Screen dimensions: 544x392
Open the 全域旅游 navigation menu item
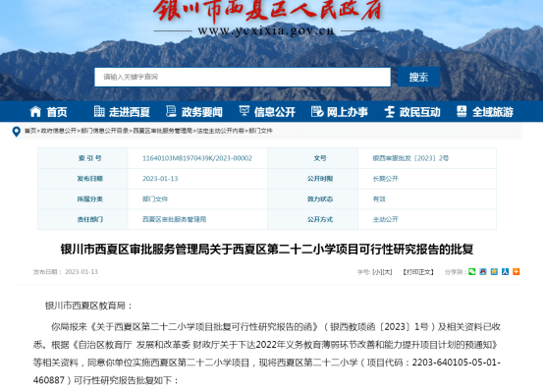click(493, 112)
